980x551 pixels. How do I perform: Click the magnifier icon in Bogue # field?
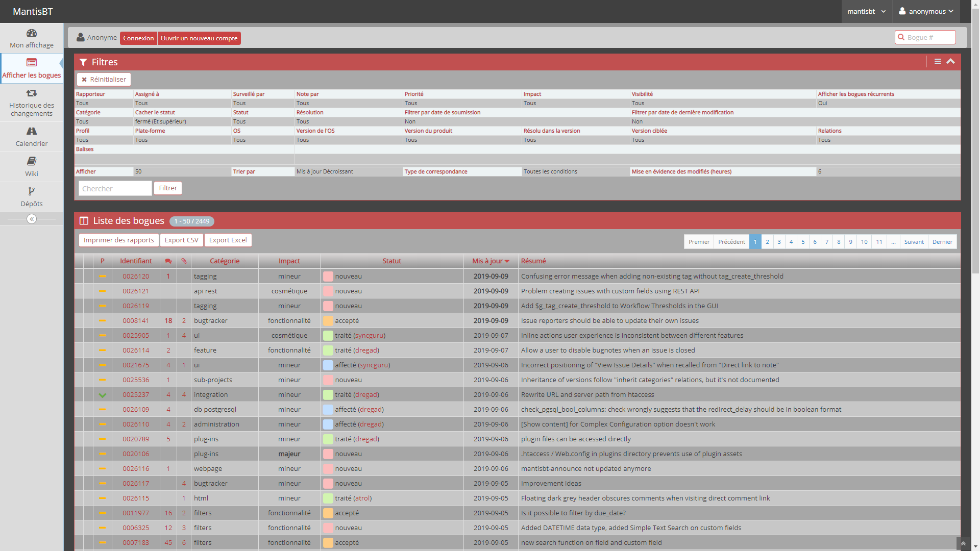pyautogui.click(x=901, y=37)
